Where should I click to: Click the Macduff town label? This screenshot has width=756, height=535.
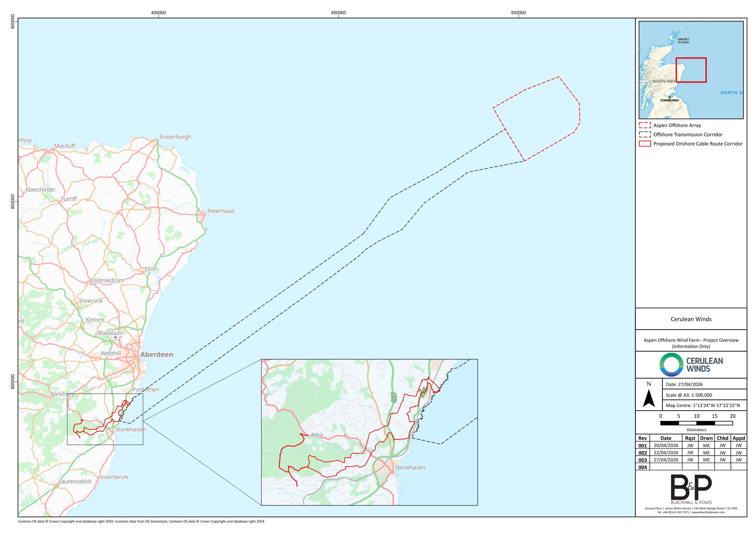pos(65,146)
